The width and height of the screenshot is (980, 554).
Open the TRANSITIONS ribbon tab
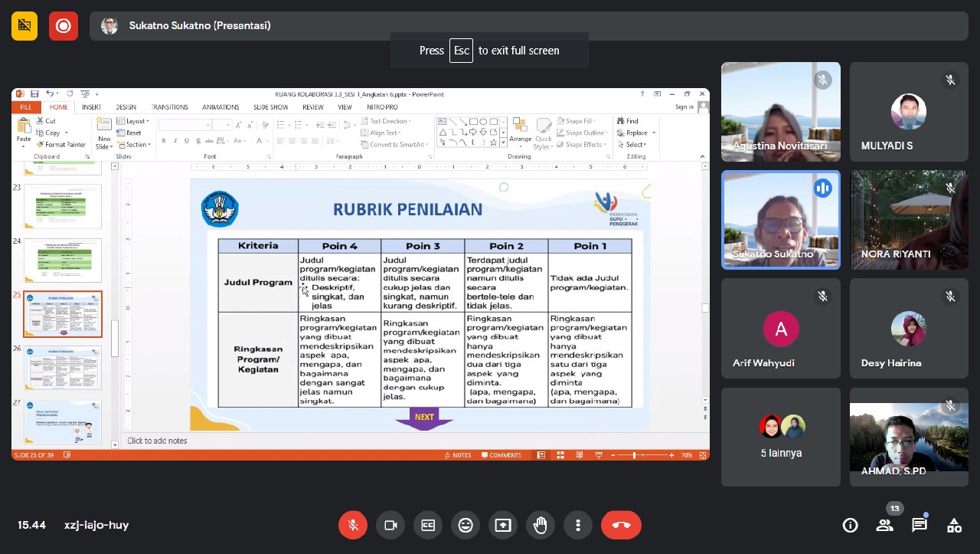[170, 107]
